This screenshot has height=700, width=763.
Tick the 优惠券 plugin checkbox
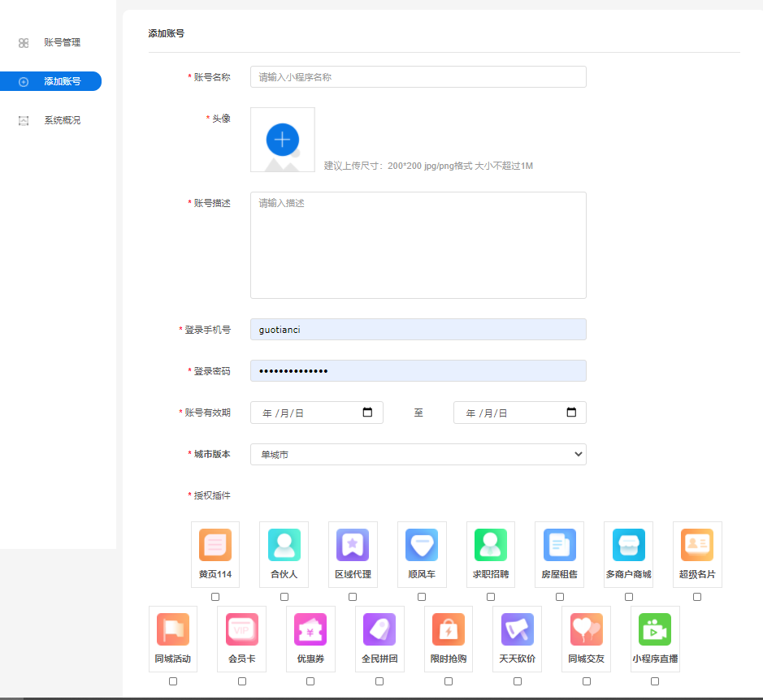[310, 681]
